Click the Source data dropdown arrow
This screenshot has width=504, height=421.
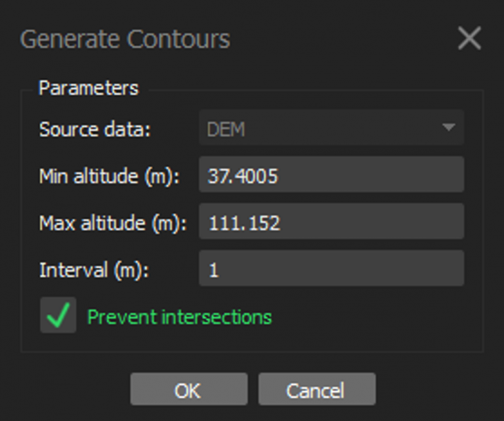click(x=449, y=128)
